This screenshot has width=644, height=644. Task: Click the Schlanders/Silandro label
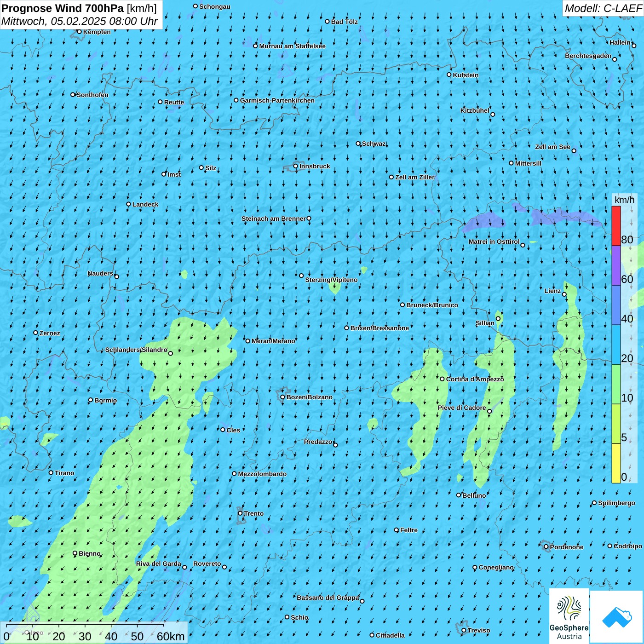pyautogui.click(x=137, y=350)
